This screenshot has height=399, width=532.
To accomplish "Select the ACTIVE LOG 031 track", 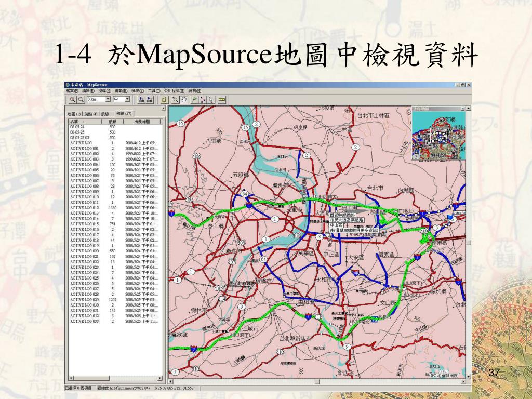I will click(x=115, y=311).
